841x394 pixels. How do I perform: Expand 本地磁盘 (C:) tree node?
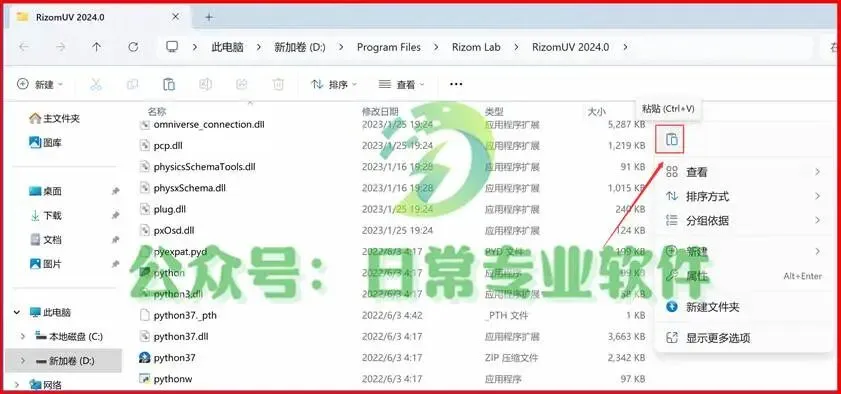(x=23, y=337)
